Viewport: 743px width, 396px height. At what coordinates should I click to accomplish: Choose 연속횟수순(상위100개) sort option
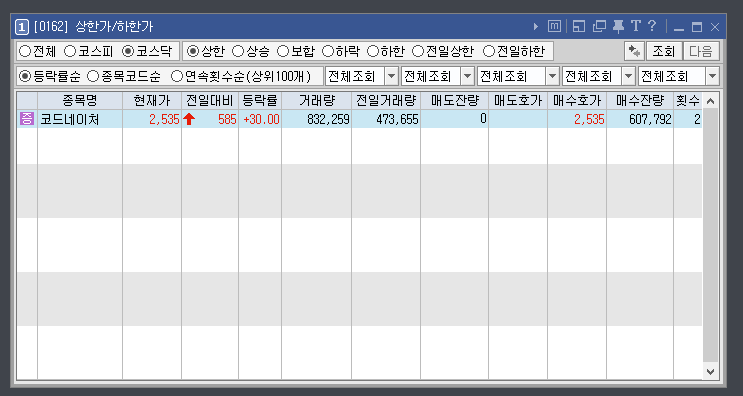[242, 76]
